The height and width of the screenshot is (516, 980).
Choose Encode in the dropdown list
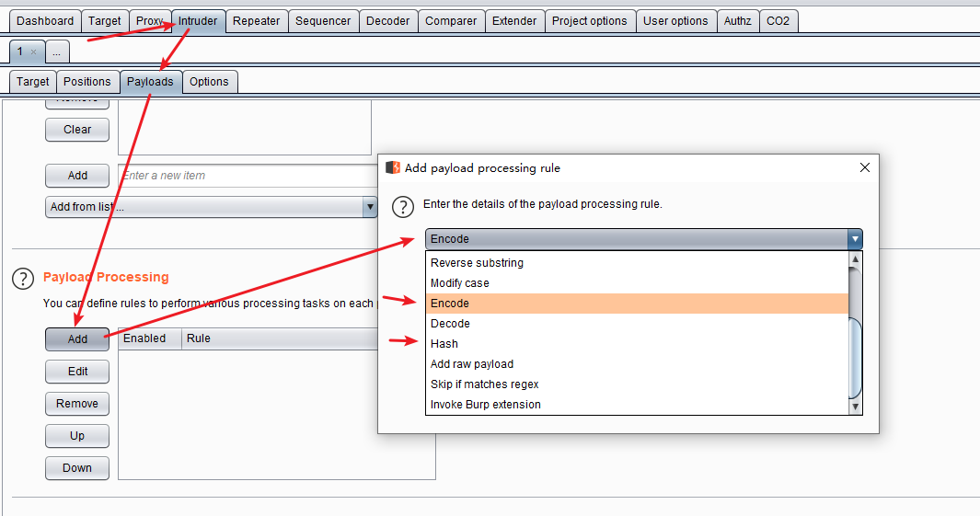click(450, 304)
